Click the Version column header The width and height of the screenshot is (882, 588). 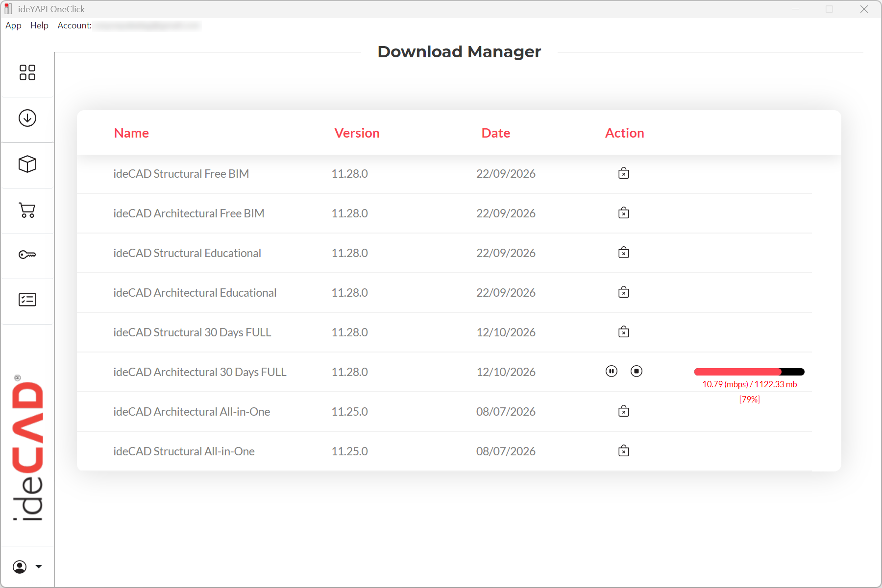pos(357,133)
